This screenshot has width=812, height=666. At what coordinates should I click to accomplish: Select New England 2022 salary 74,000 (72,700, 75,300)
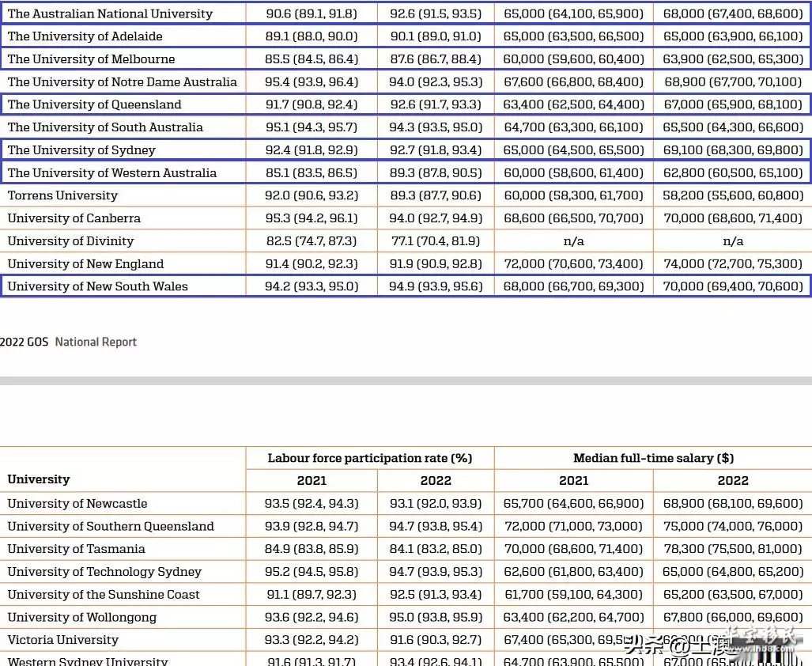733,263
